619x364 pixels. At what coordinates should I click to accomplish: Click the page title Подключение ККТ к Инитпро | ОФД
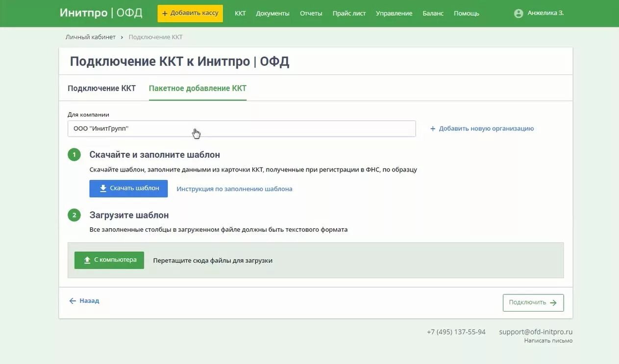tap(179, 61)
